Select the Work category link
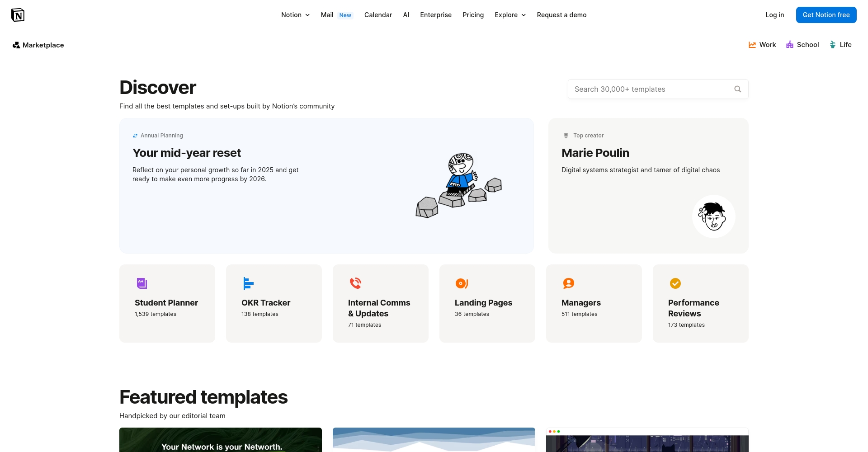This screenshot has height=452, width=868. (762, 45)
